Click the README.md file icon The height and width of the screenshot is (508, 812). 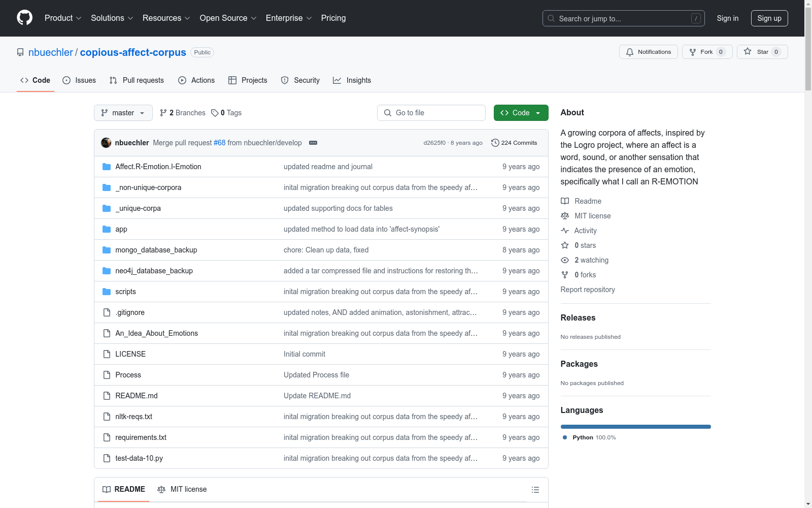click(x=107, y=396)
